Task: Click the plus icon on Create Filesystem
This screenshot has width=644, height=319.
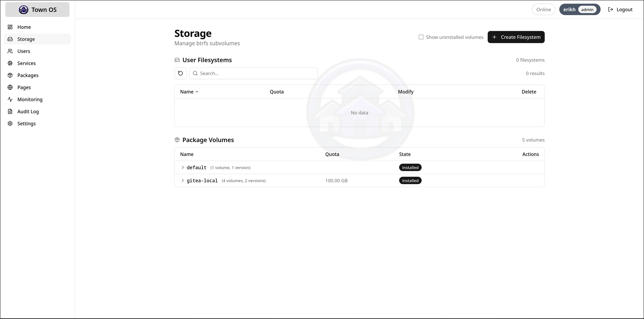Action: [x=494, y=37]
